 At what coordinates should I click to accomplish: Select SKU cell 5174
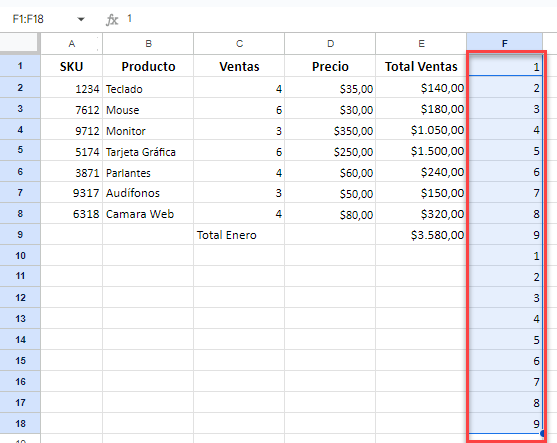[x=72, y=150]
